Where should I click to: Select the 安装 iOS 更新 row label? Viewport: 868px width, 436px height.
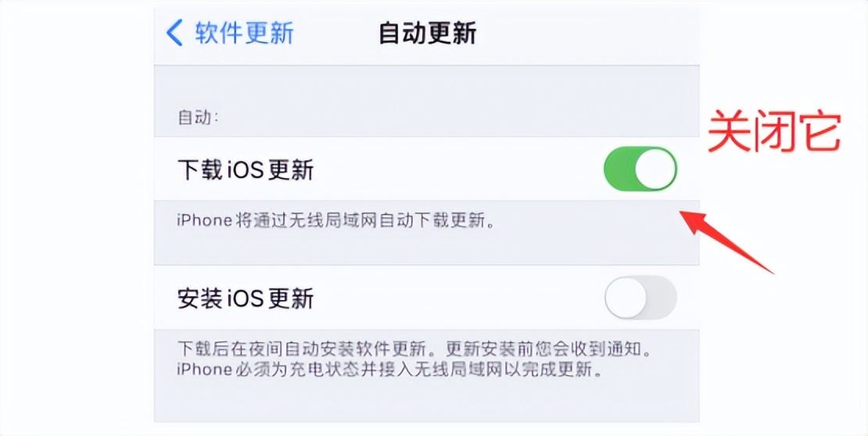click(x=246, y=298)
